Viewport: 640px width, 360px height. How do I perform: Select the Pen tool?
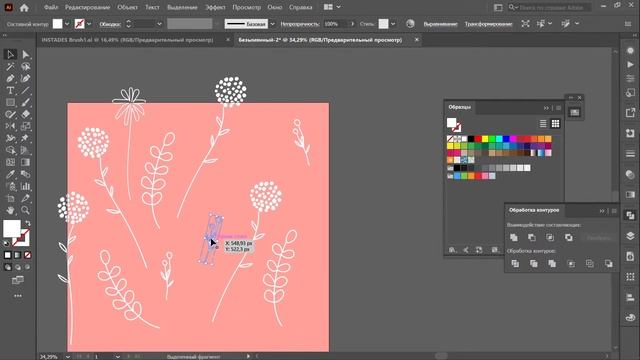(x=10, y=78)
